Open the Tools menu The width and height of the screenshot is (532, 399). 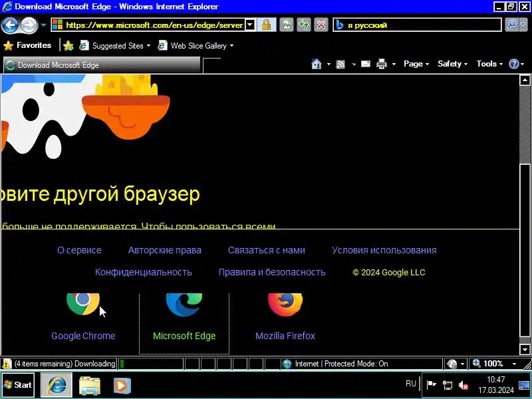coord(489,64)
